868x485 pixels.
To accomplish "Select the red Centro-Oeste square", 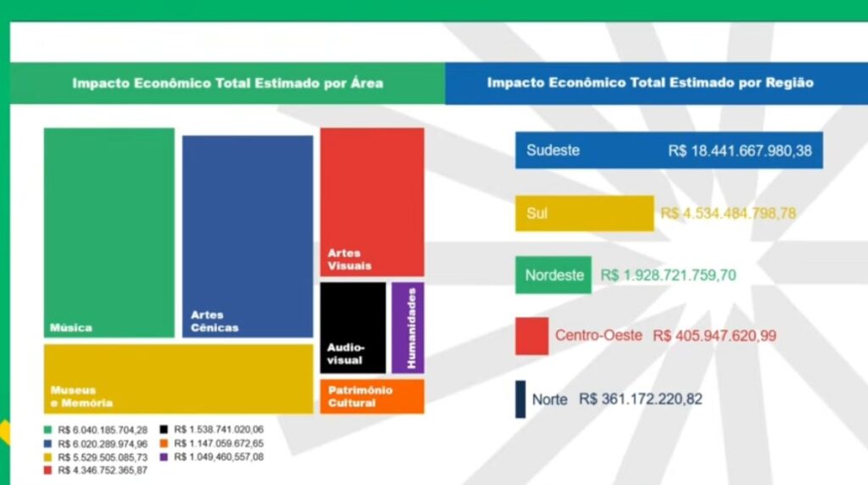I will [531, 336].
